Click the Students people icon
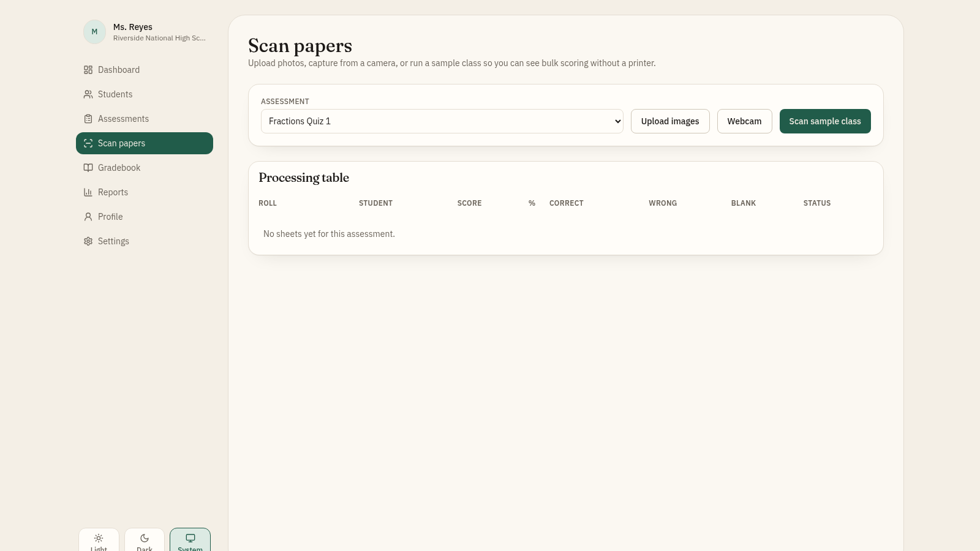Viewport: 980px width, 551px height. pos(88,94)
